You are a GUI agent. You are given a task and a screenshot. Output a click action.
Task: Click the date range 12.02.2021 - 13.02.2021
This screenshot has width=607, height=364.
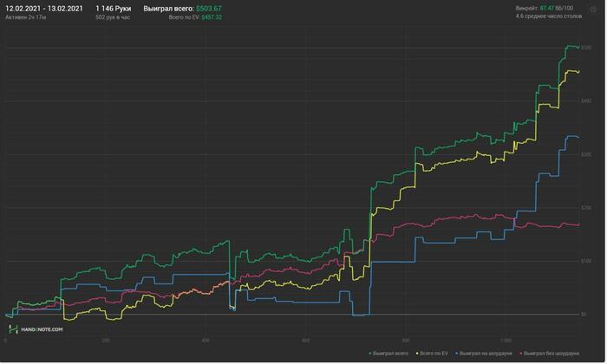(44, 9)
